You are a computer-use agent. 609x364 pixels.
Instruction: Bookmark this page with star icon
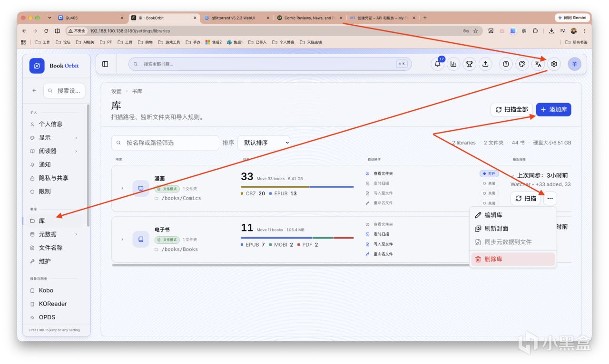(x=475, y=31)
